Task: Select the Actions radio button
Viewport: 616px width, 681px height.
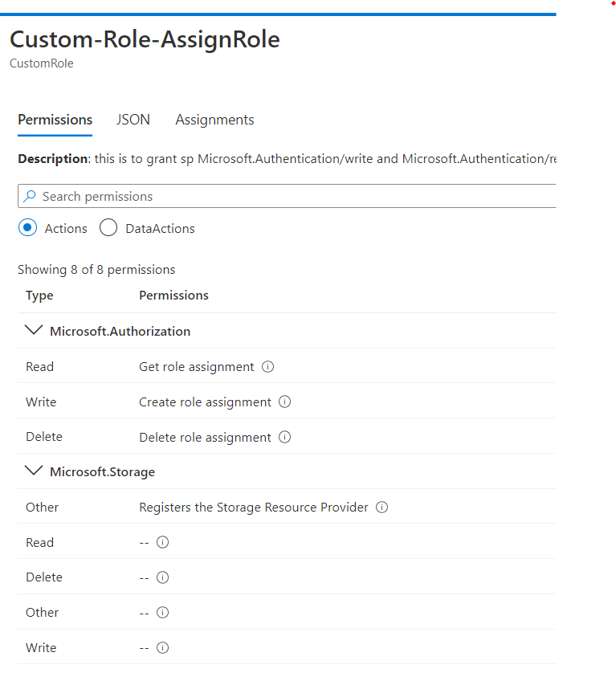Action: click(27, 227)
